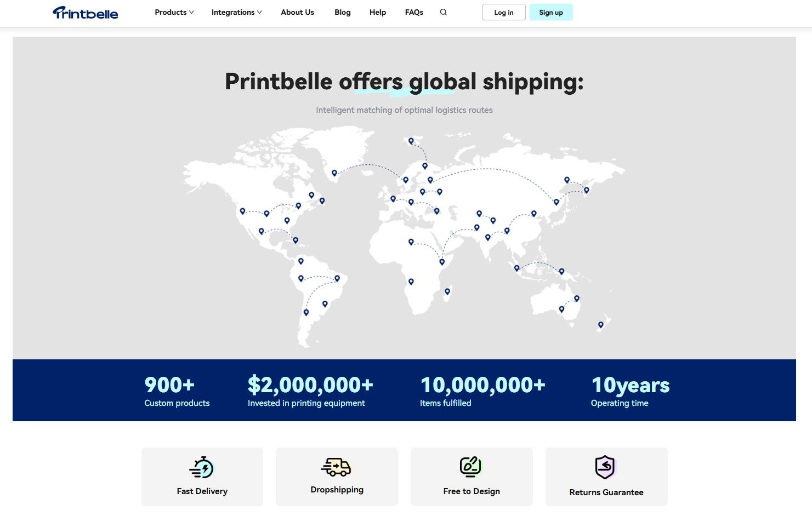Go to the Blog menu item

[343, 12]
